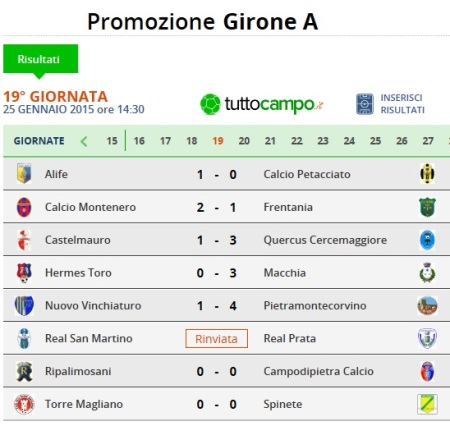Select the Pietramontecorvino round emblem
450x426 pixels.
[427, 306]
